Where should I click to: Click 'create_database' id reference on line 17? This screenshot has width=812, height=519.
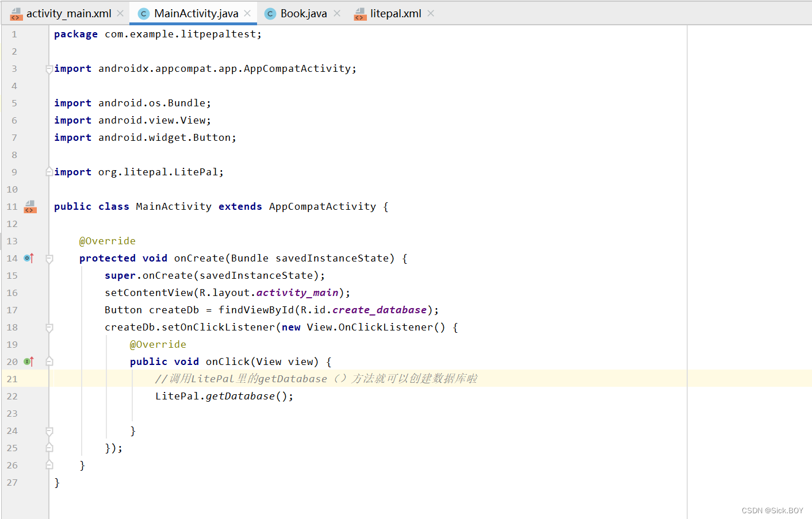[380, 310]
